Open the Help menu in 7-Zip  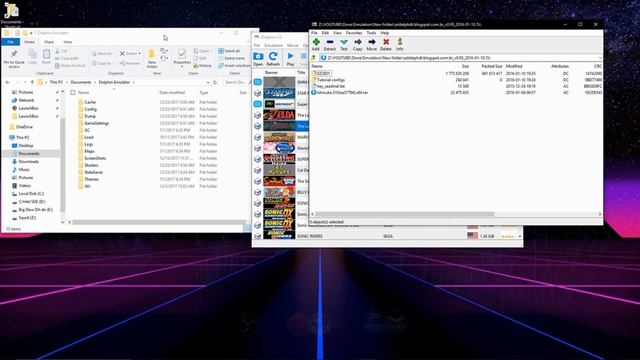pyautogui.click(x=384, y=33)
